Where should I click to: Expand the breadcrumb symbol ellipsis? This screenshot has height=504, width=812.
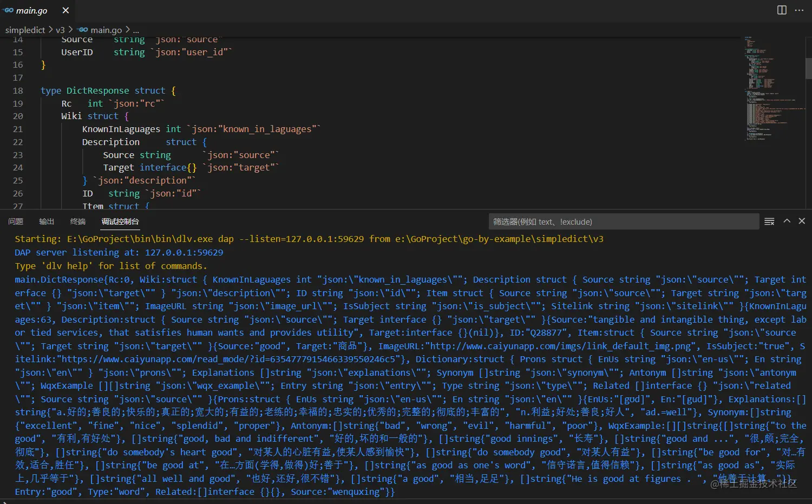click(136, 30)
